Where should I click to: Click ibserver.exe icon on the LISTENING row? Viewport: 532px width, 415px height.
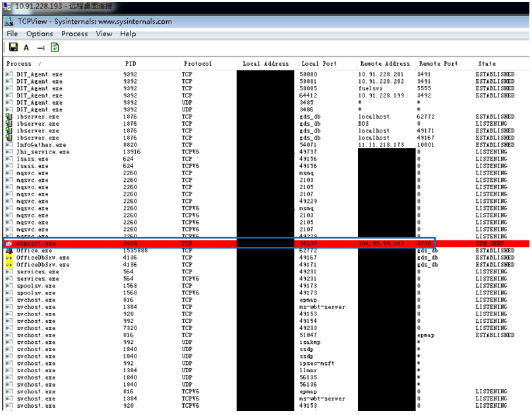(9, 124)
